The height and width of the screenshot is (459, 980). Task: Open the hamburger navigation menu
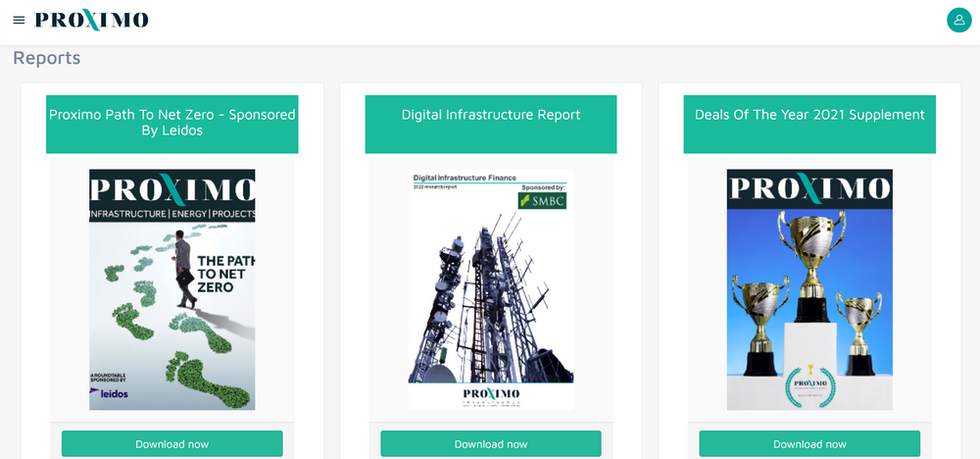[19, 21]
